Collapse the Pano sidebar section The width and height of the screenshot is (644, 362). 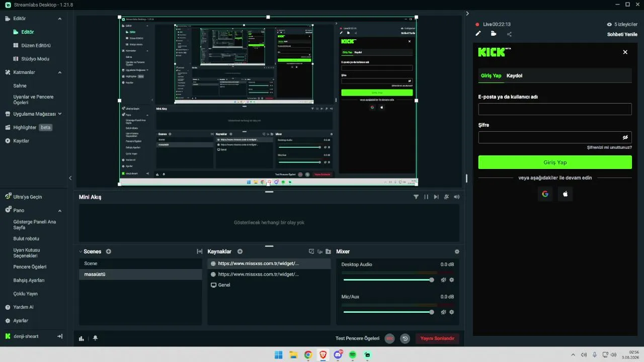click(60, 211)
